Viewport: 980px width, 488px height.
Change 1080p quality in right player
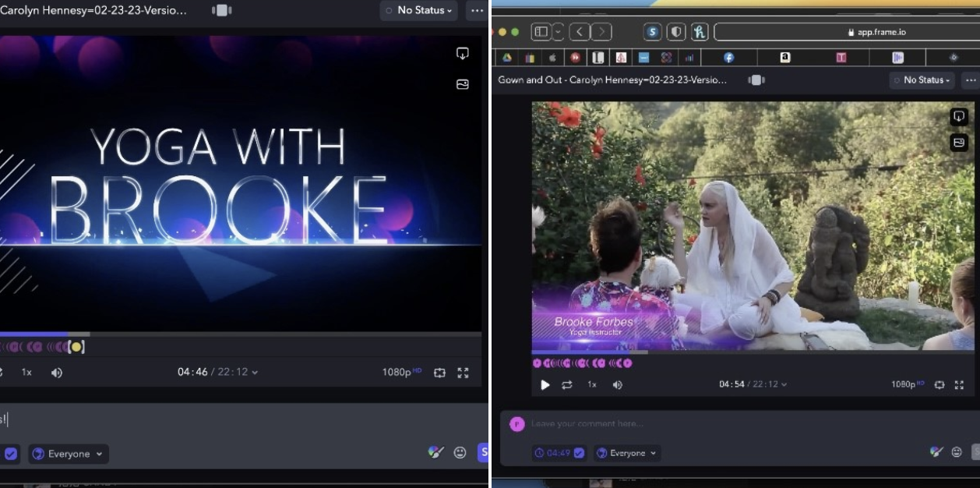(x=908, y=384)
